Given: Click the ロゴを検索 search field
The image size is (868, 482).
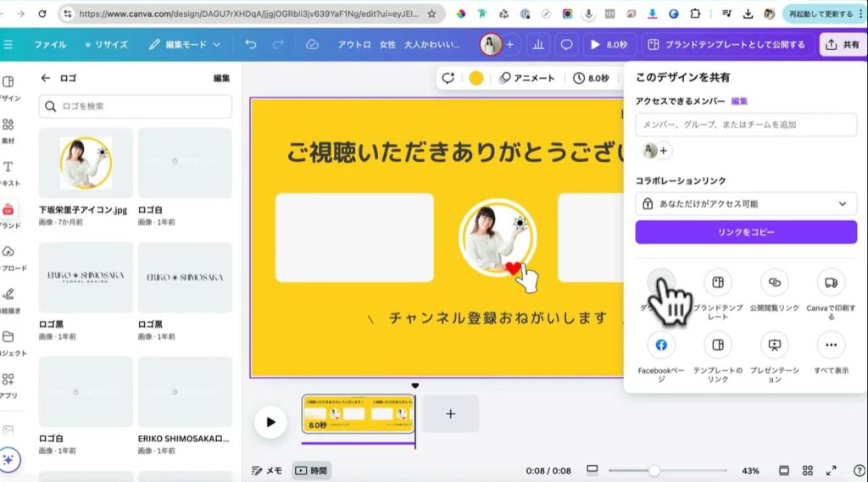Looking at the screenshot, I should [136, 106].
